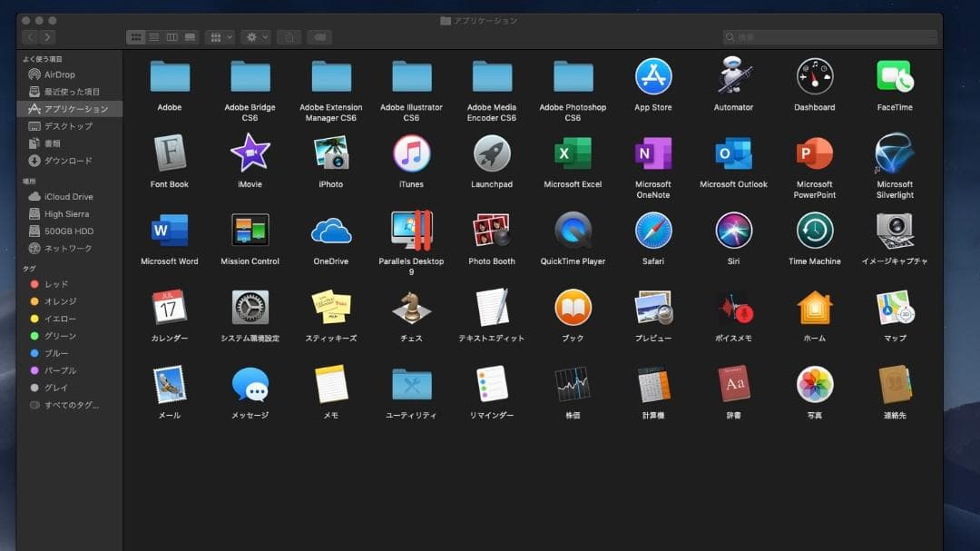Switch to column view in toolbar
The height and width of the screenshot is (551, 980).
(x=172, y=37)
